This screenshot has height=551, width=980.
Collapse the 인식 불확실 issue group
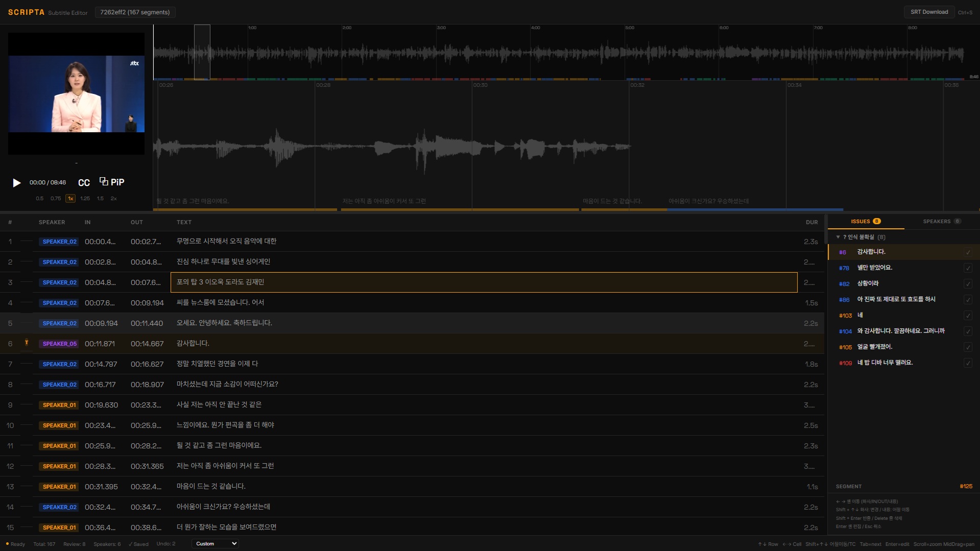pyautogui.click(x=838, y=237)
